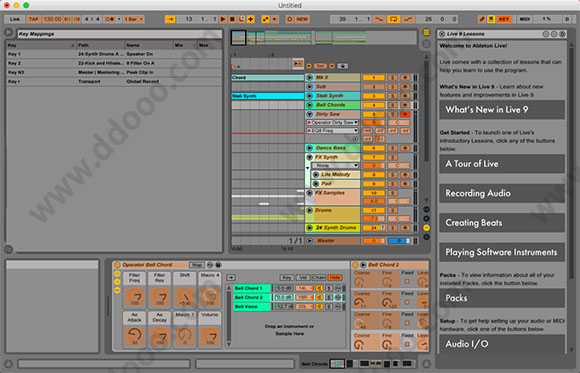
Task: Open What's New in Live 9 lesson
Action: point(502,110)
